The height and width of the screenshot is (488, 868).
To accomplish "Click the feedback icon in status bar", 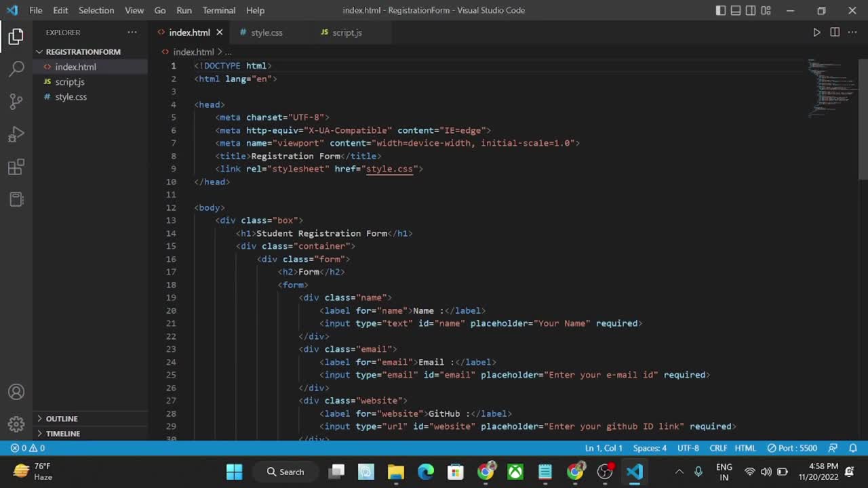I will click(833, 448).
